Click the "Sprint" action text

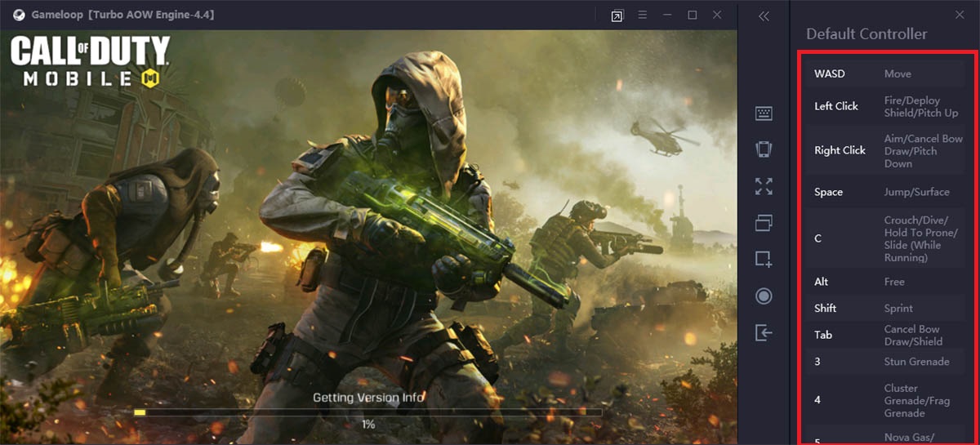898,308
